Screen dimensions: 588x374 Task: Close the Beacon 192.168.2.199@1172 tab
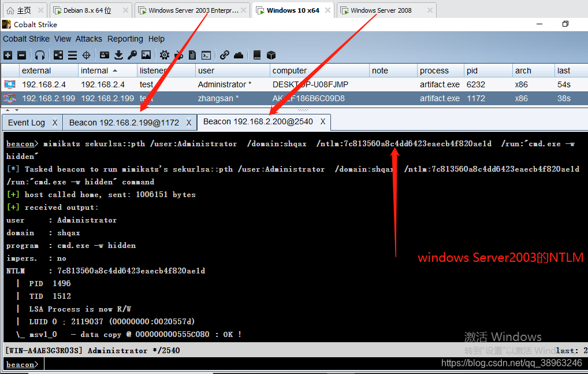189,123
